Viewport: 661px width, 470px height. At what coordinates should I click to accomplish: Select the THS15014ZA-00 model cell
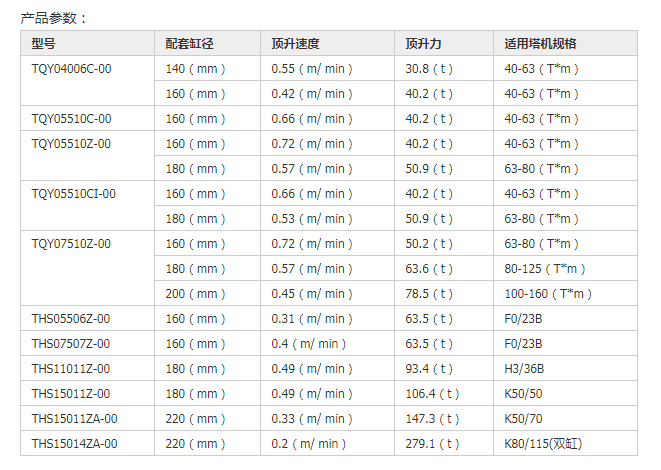click(75, 444)
